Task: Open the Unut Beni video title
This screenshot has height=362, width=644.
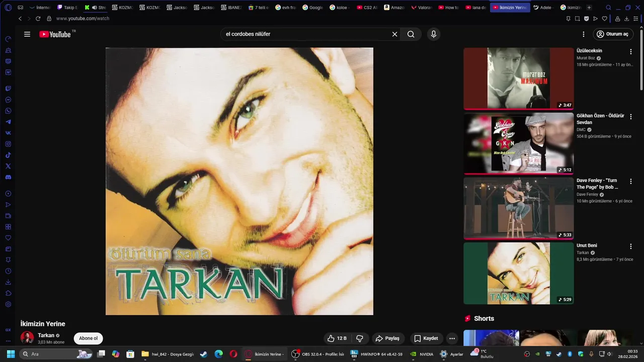Action: 587,245
